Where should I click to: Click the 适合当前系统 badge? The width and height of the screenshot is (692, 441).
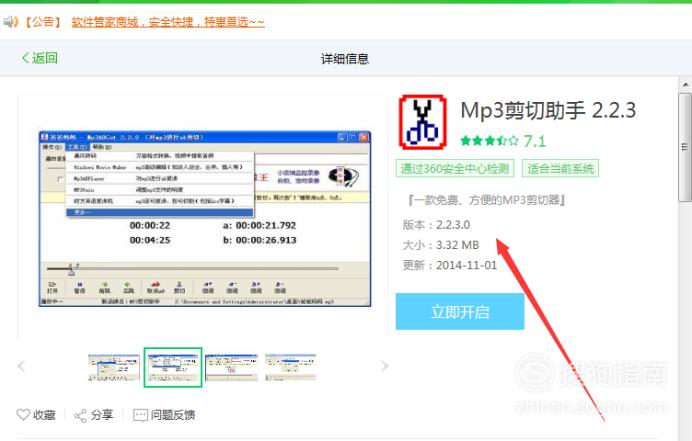coord(560,169)
